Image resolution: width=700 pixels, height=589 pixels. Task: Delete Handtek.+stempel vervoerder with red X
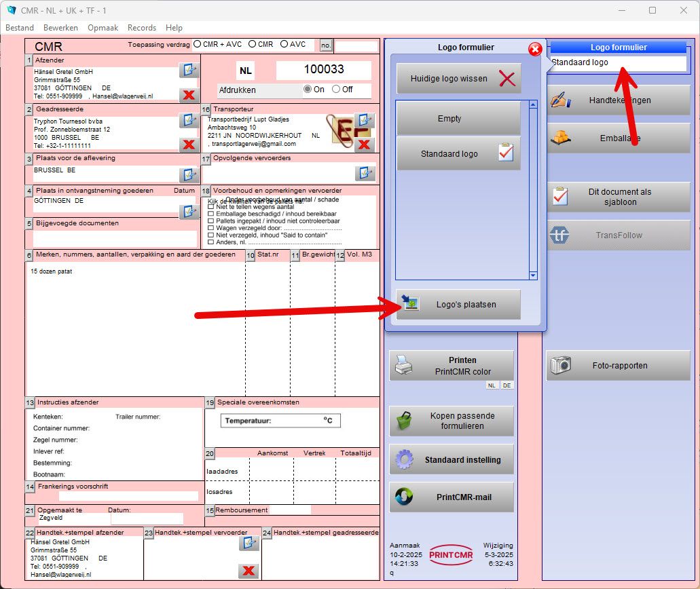pyautogui.click(x=248, y=571)
